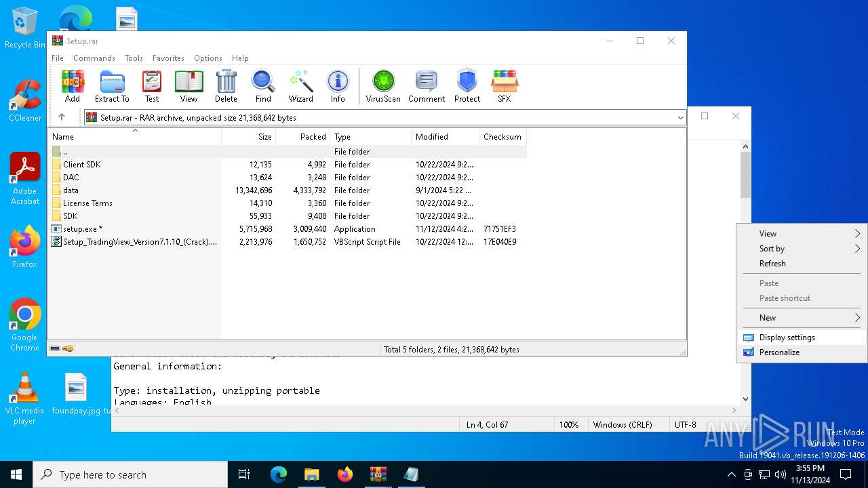
Task: Sort by Checksum column header
Action: coord(502,137)
